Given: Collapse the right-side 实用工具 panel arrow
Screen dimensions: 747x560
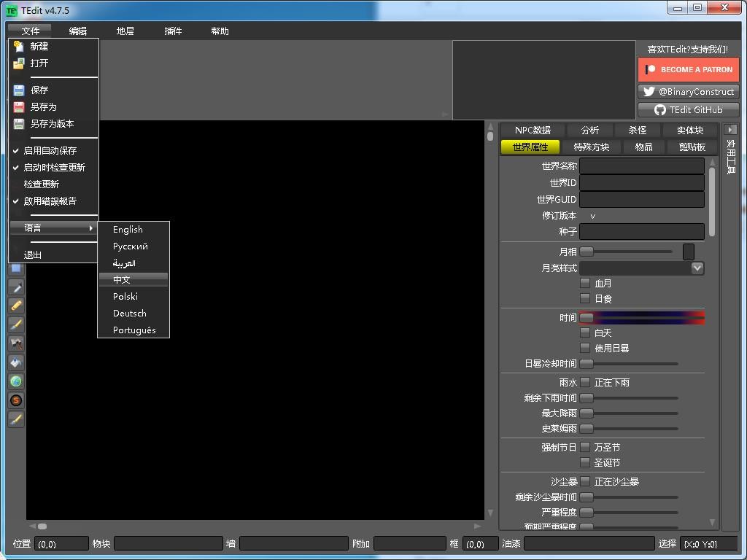Looking at the screenshot, I should pos(731,130).
